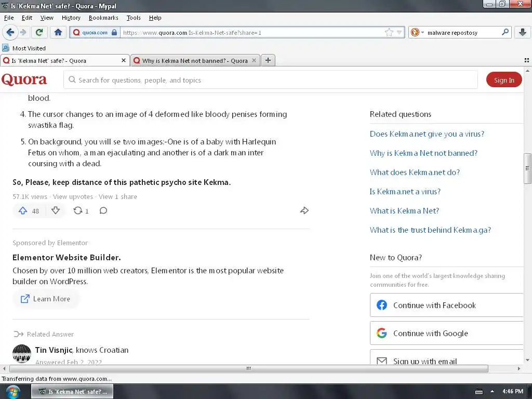Image resolution: width=532 pixels, height=399 pixels.
Task: Click Continue with Google
Action: pos(446,333)
